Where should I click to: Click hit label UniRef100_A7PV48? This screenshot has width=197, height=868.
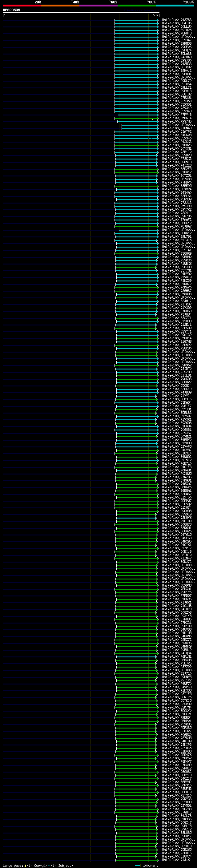click(x=177, y=115)
